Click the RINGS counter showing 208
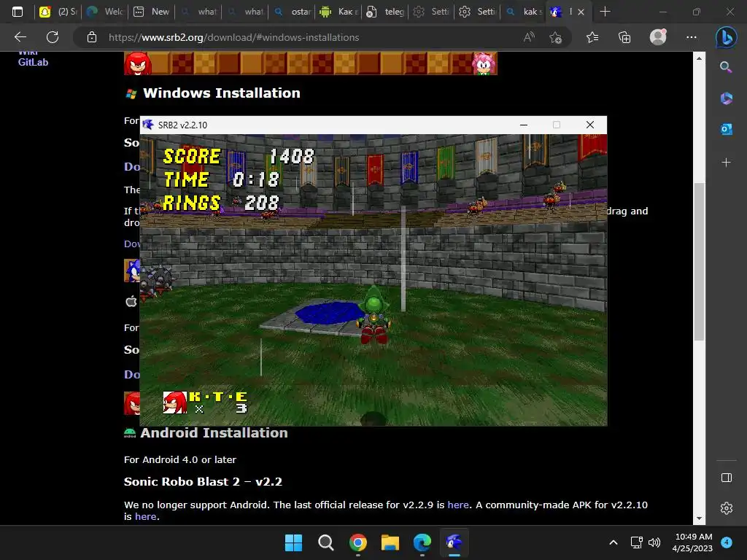 click(221, 203)
